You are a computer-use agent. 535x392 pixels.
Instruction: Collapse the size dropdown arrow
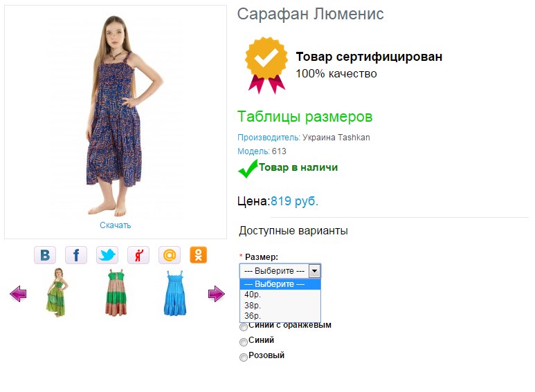pos(314,271)
